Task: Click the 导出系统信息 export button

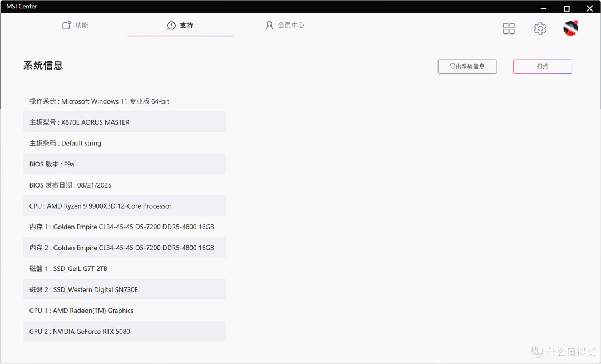Action: coord(467,66)
